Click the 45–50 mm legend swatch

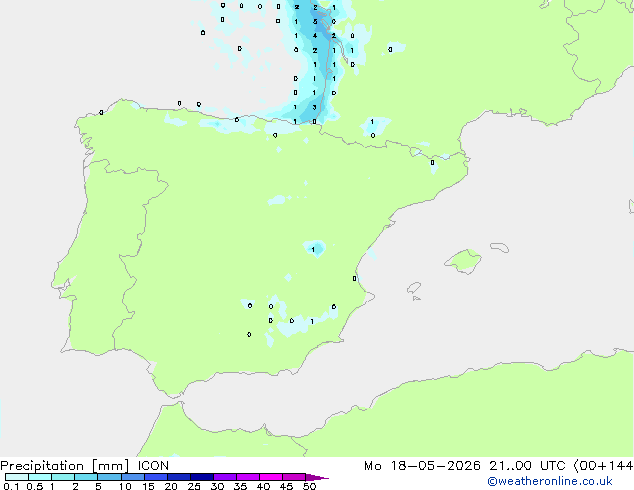coord(294,477)
